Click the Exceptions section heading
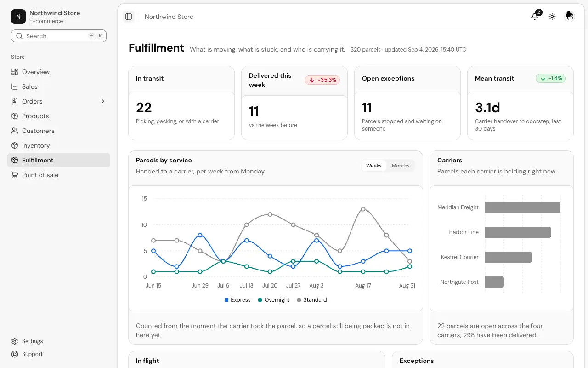 417,361
